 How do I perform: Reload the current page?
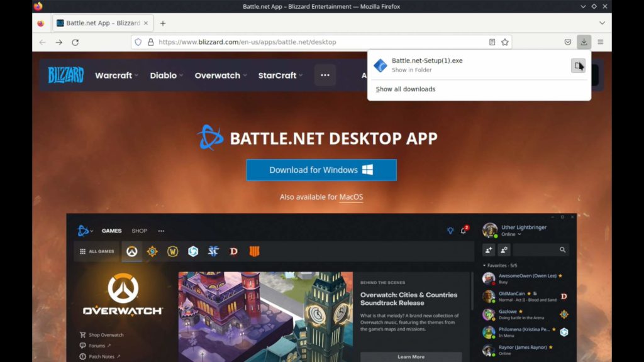[x=75, y=42]
